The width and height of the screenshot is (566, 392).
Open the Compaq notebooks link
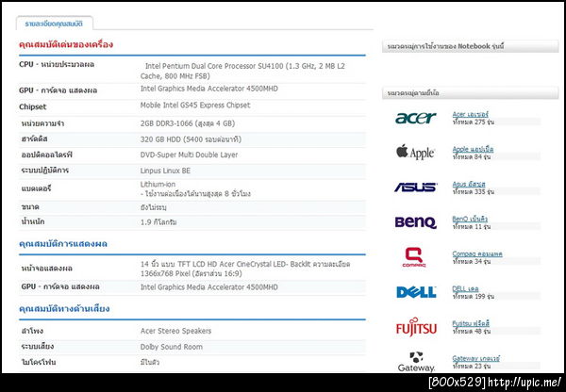click(477, 253)
